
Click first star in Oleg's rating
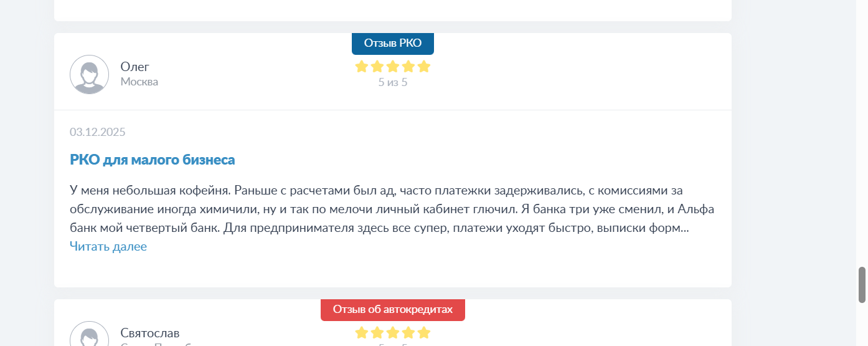tap(362, 67)
